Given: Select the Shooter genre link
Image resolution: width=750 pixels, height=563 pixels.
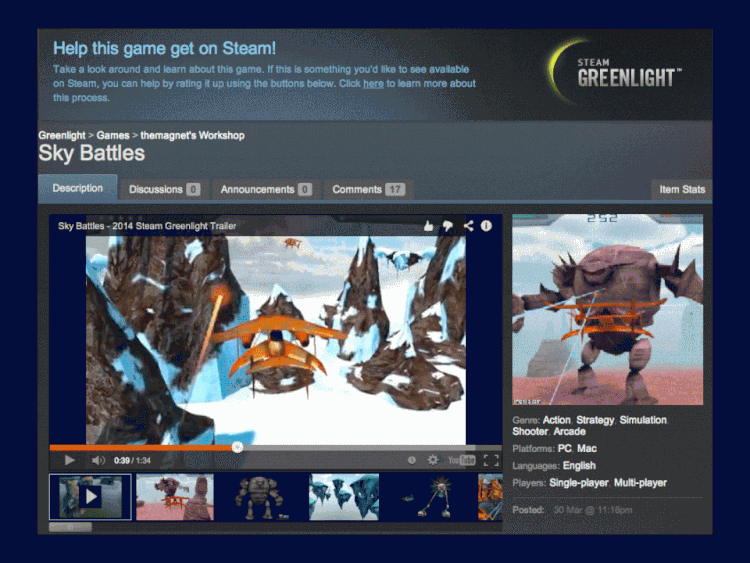Looking at the screenshot, I should pos(530,431).
